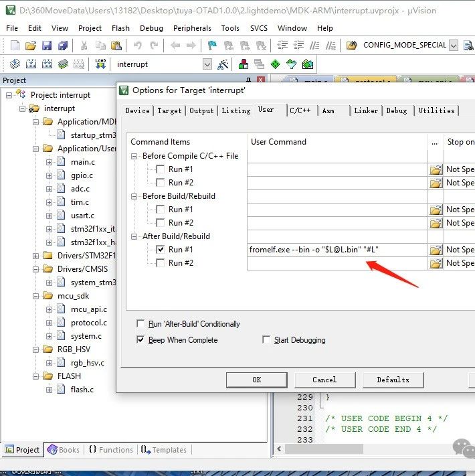Click the Rebuild all target files icon
The width and height of the screenshot is (475, 476).
pyautogui.click(x=47, y=64)
